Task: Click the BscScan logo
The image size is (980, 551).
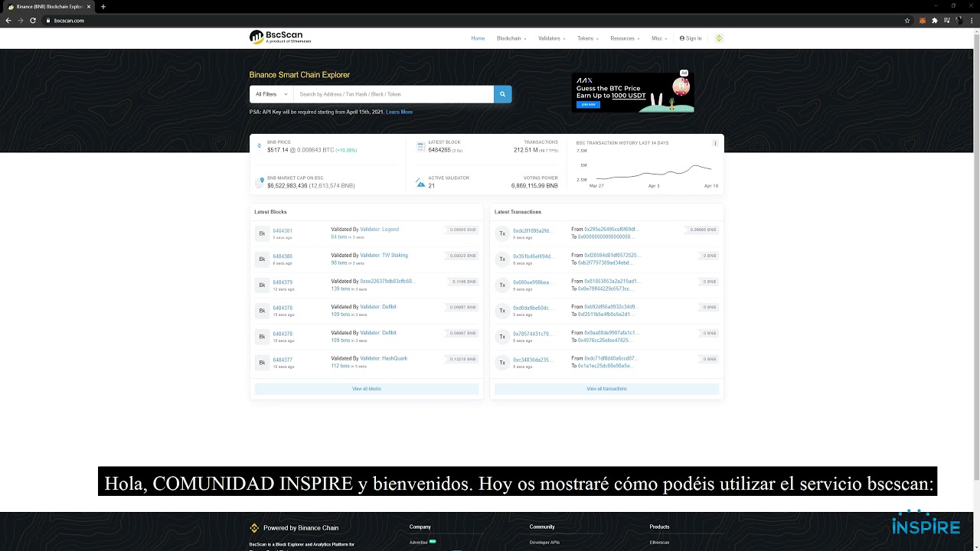Action: point(280,37)
